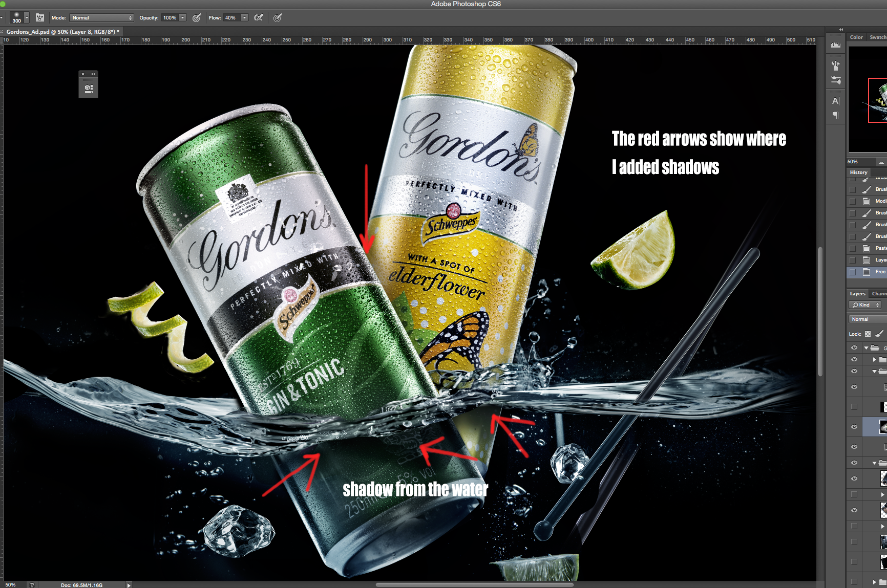Hide the selected Layer 8 via eye icon
The image size is (887, 588).
point(854,427)
